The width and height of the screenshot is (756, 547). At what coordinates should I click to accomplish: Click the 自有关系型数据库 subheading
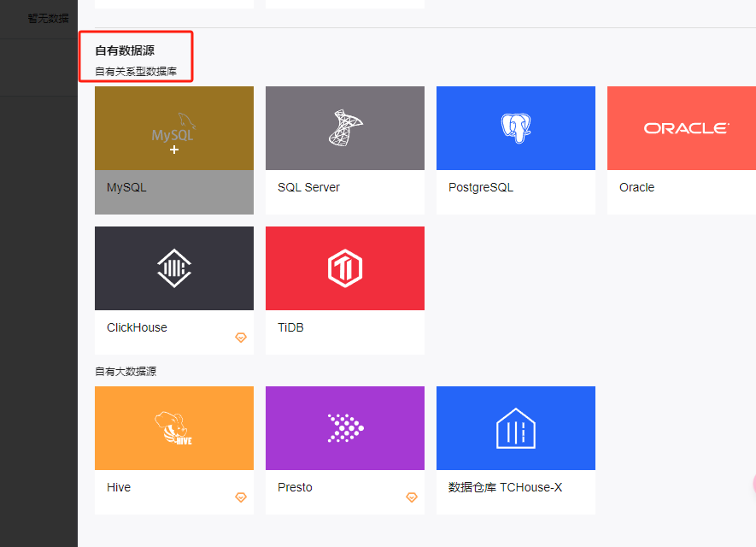pyautogui.click(x=136, y=72)
